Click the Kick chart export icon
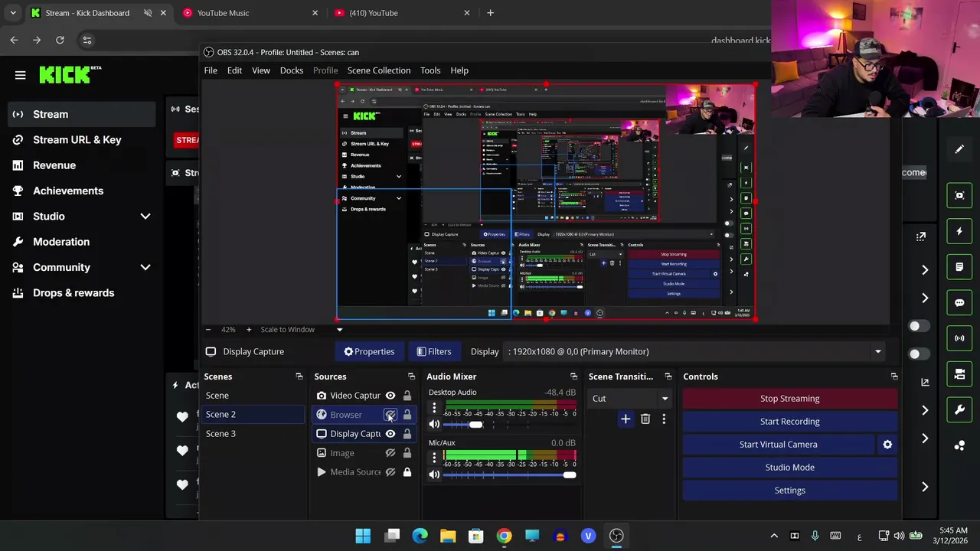 [x=925, y=382]
